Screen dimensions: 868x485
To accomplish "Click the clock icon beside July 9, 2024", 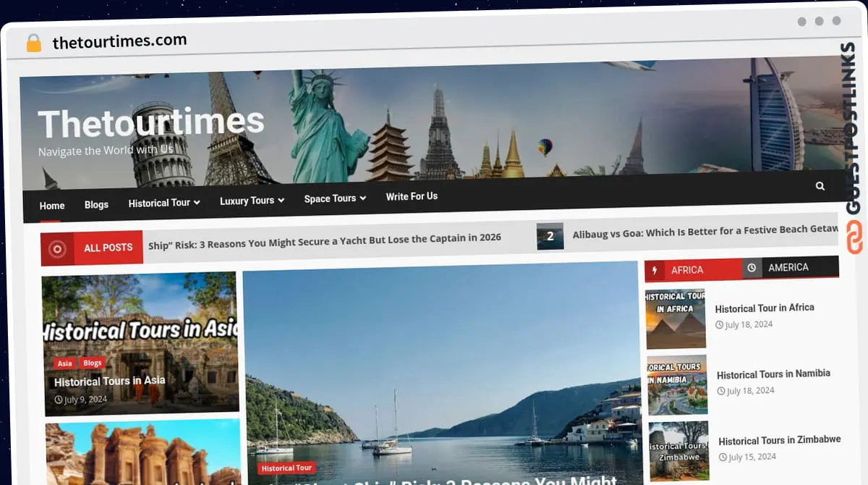I will point(57,399).
